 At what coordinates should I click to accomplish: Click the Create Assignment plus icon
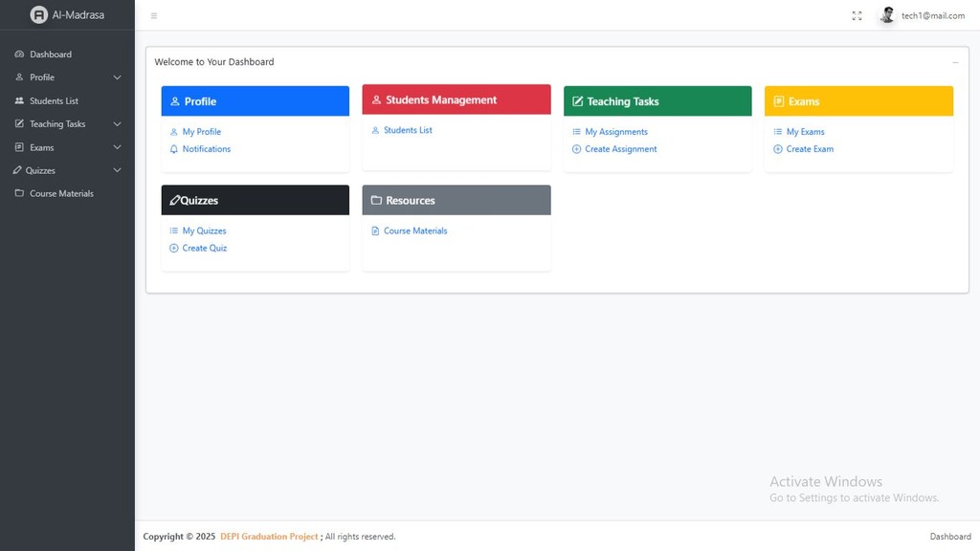[x=576, y=149]
